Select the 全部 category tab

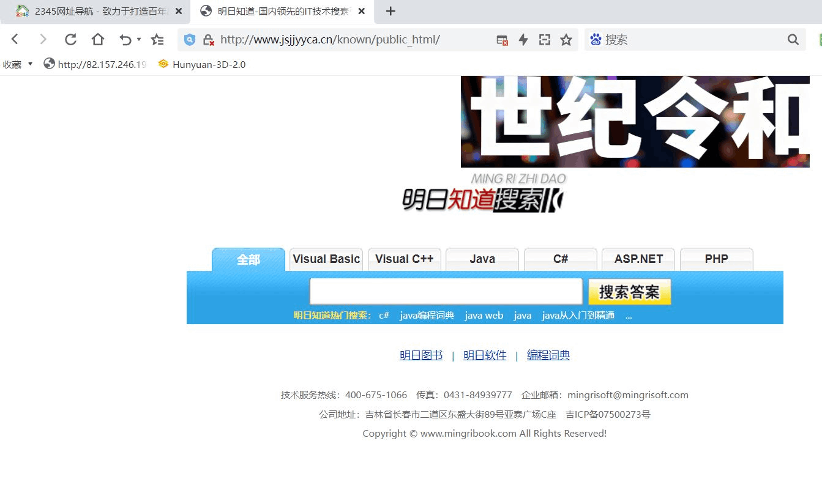click(x=248, y=259)
